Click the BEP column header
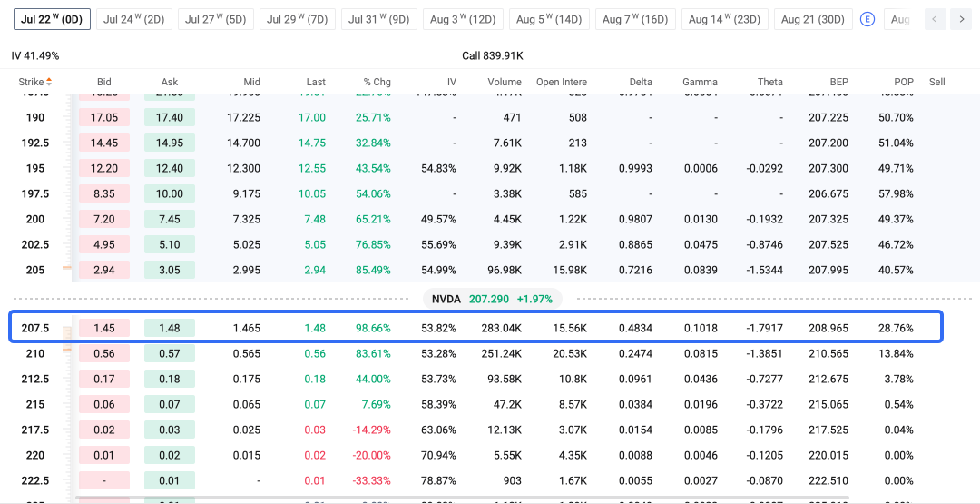Screen dimensions: 980x504 pyautogui.click(x=838, y=82)
